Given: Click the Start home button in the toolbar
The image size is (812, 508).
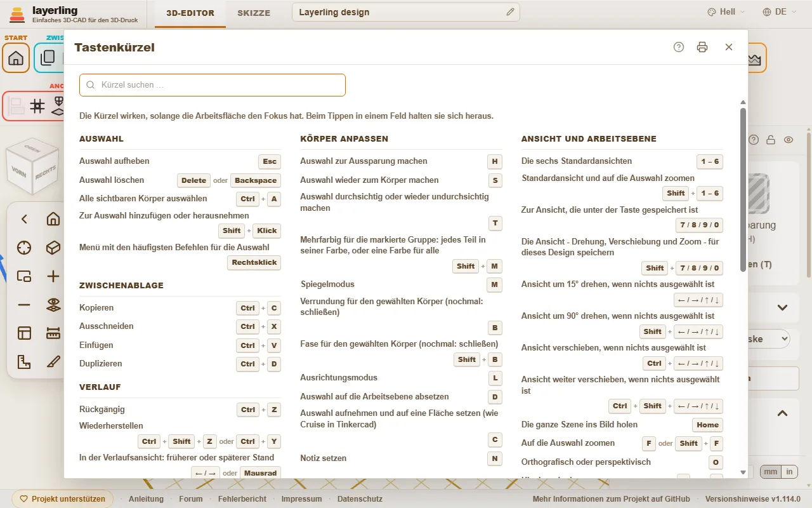Looking at the screenshot, I should coord(16,58).
